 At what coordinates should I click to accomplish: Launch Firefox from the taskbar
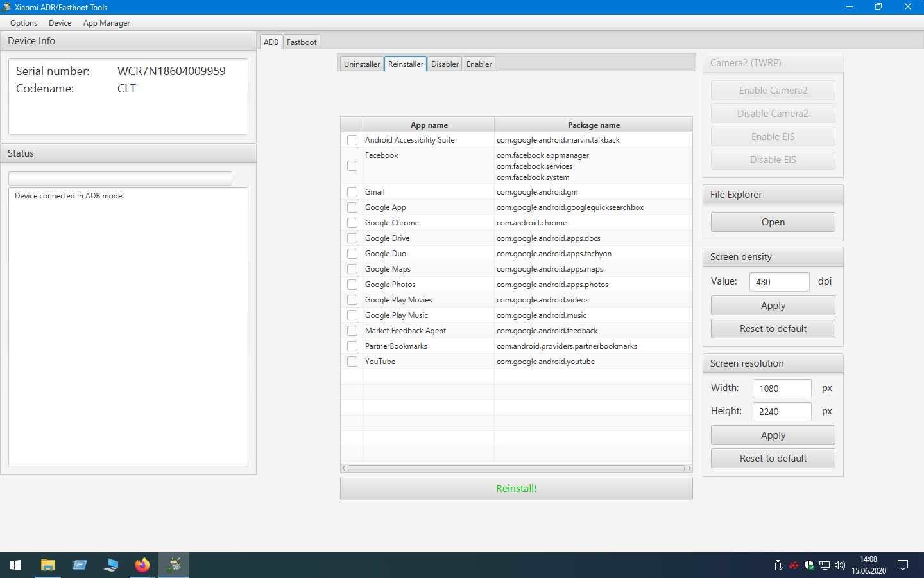(142, 565)
